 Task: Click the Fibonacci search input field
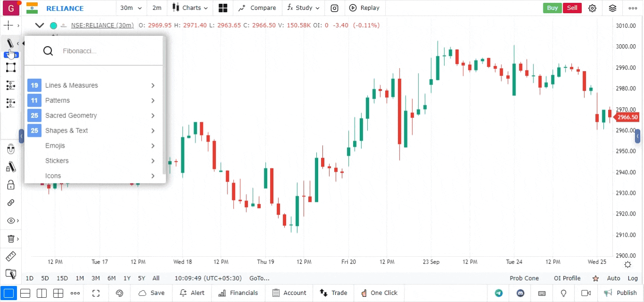(x=109, y=51)
